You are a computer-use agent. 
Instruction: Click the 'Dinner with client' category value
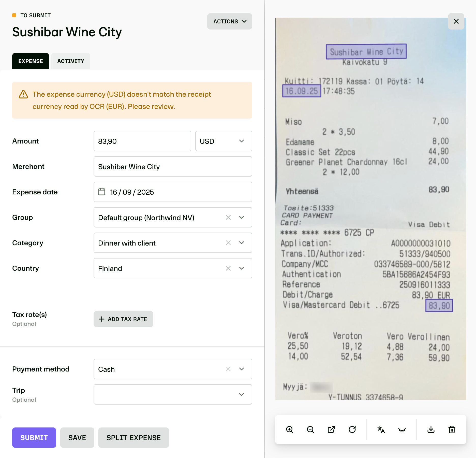coord(127,243)
